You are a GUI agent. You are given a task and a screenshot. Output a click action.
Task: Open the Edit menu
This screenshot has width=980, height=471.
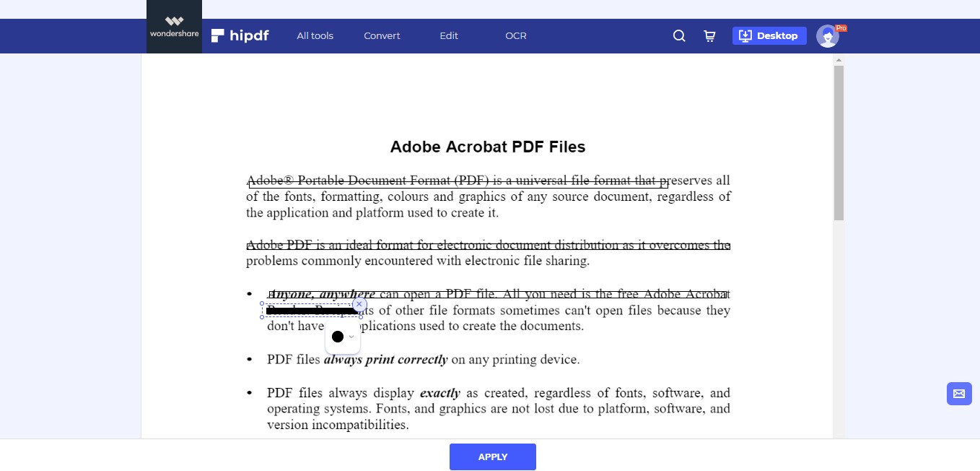click(448, 35)
